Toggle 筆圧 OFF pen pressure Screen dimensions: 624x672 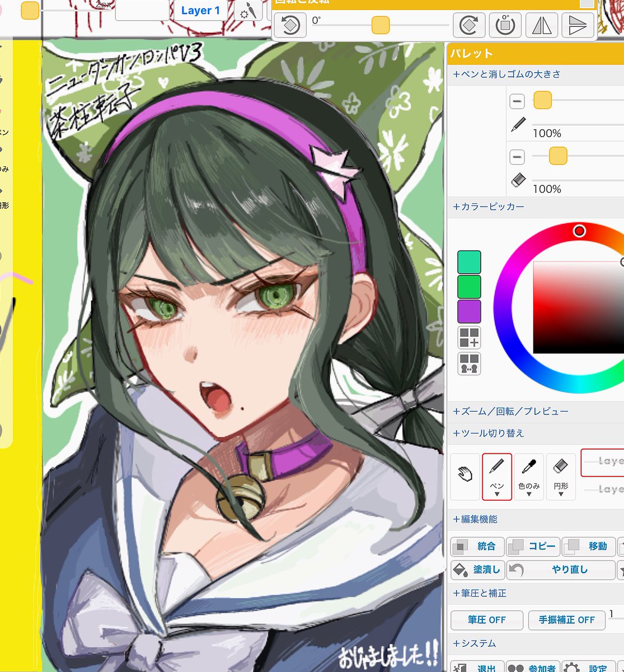point(486,620)
